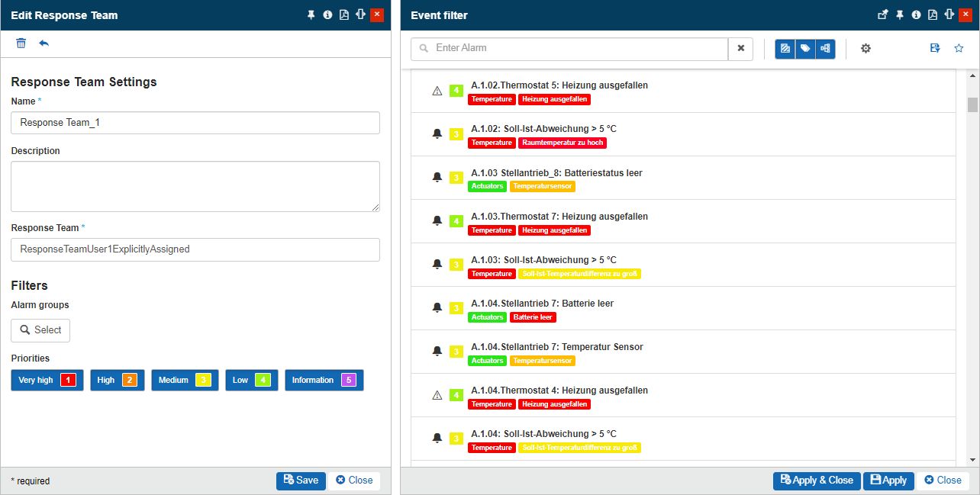
Task: Click the star favorites icon in Event filter
Action: click(x=959, y=49)
